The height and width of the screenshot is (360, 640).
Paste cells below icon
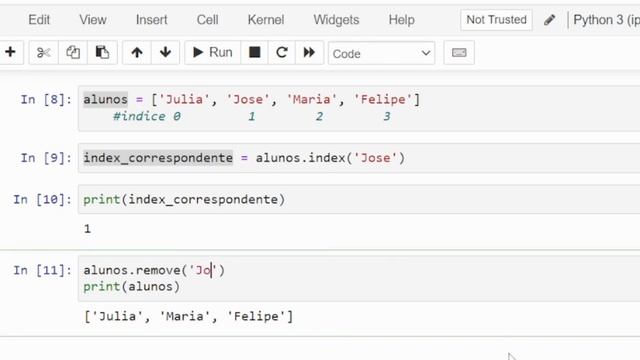pos(102,52)
